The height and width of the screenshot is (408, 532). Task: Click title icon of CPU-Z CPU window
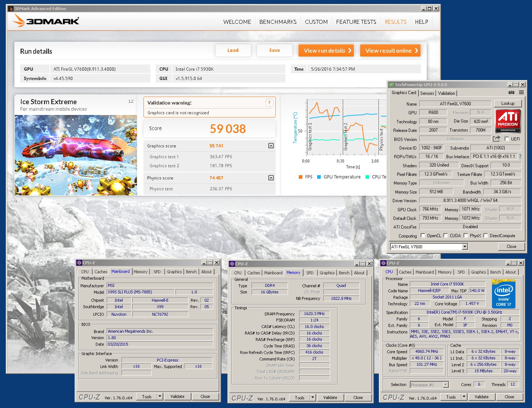pos(384,263)
